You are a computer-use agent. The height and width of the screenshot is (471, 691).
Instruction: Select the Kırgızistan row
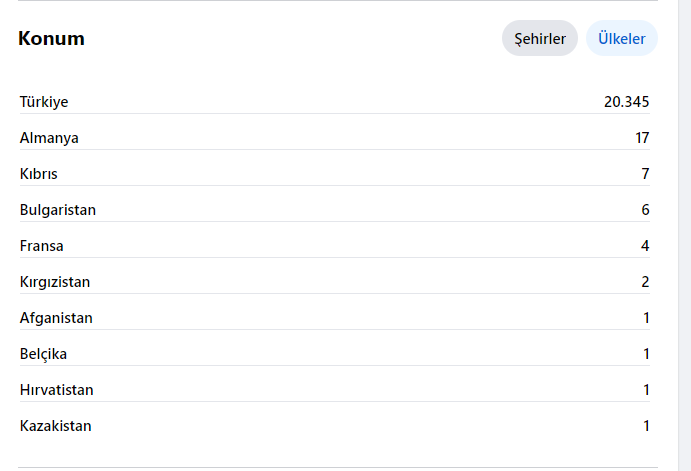(x=334, y=282)
